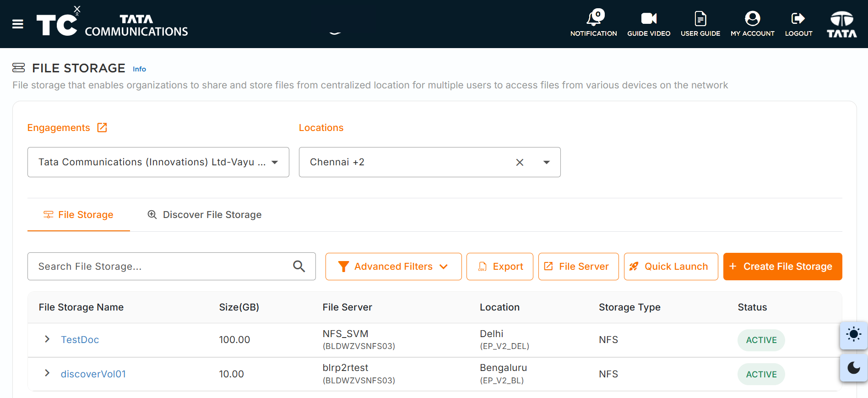Focus the Search File Storage field
The image size is (868, 398).
[x=172, y=267]
